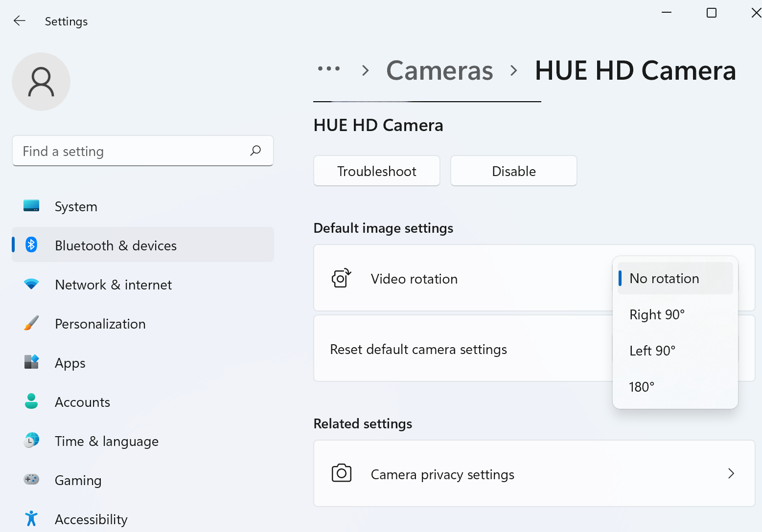Click the HUE HD Camera breadcrumb title
The height and width of the screenshot is (532, 762).
click(635, 70)
